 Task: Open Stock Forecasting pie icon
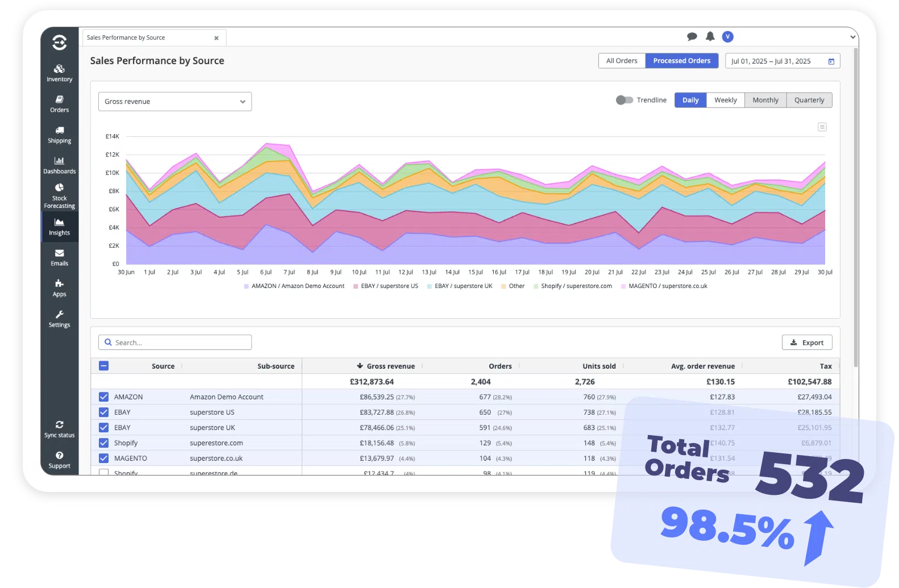(59, 188)
